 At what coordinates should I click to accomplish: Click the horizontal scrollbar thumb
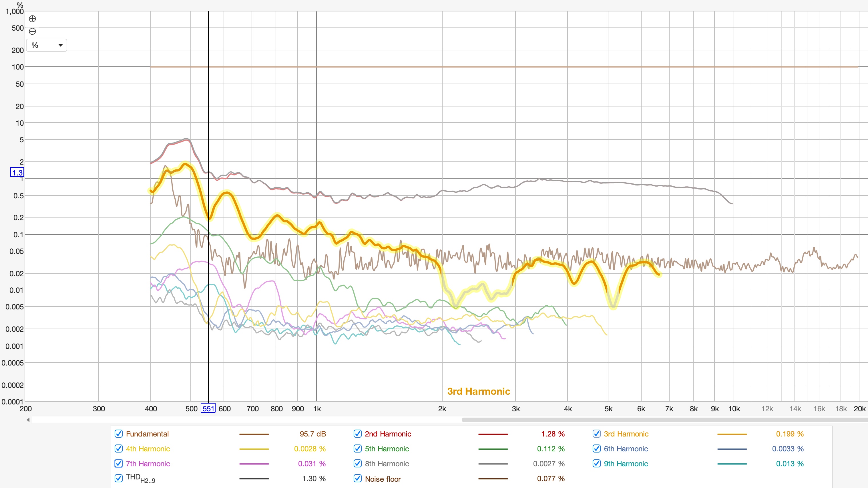tap(664, 420)
